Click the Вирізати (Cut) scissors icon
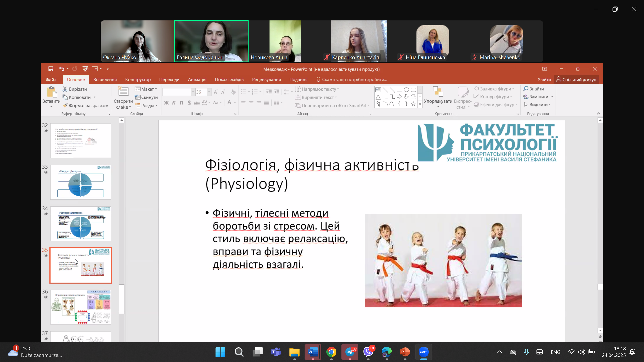 [x=65, y=89]
